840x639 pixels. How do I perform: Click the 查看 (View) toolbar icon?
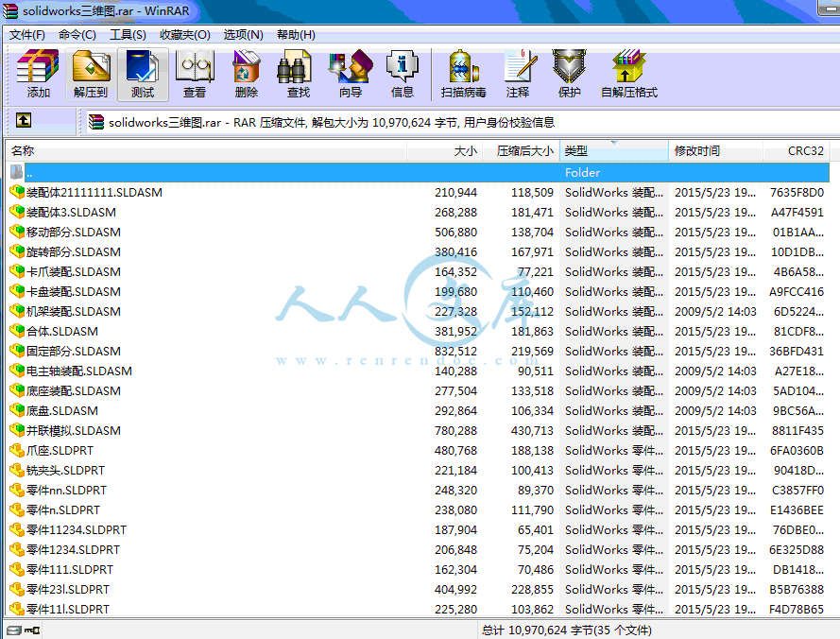coord(195,66)
